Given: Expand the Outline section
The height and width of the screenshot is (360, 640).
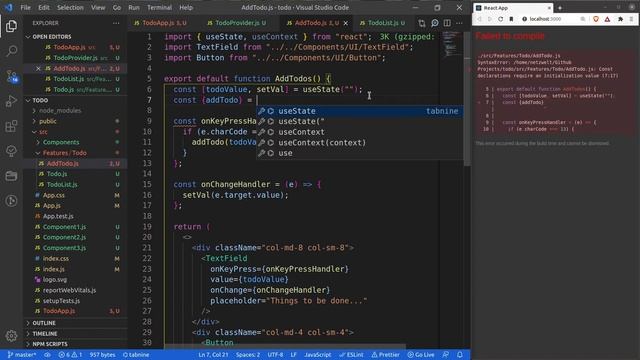Looking at the screenshot, I should pos(44,323).
